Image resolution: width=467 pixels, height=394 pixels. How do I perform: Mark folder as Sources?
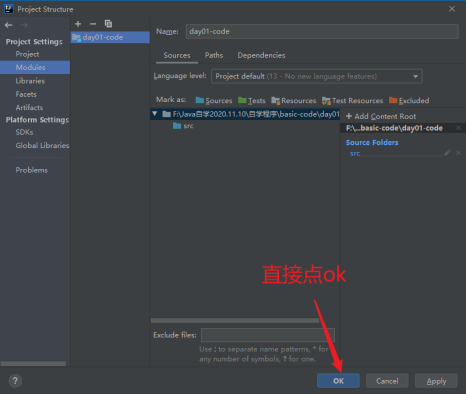214,100
